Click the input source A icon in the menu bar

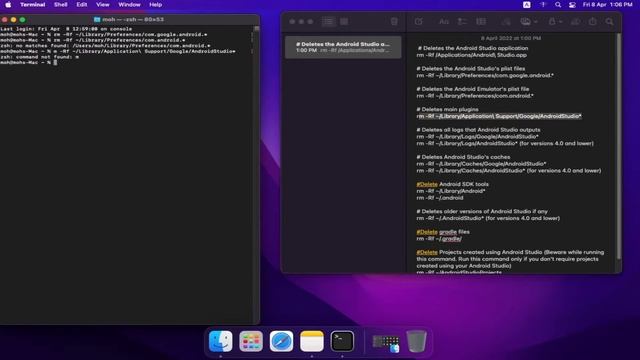(527, 5)
